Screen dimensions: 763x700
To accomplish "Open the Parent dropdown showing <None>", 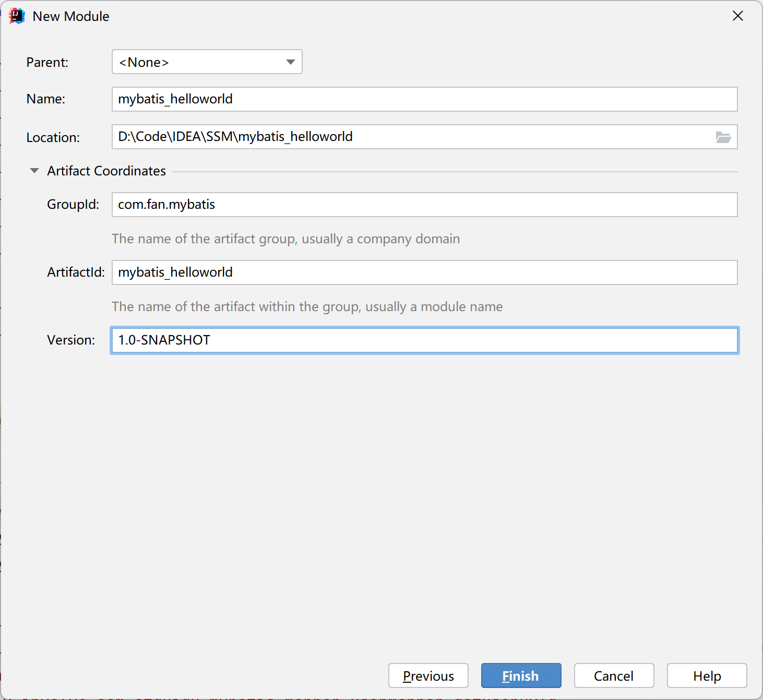I will click(207, 62).
